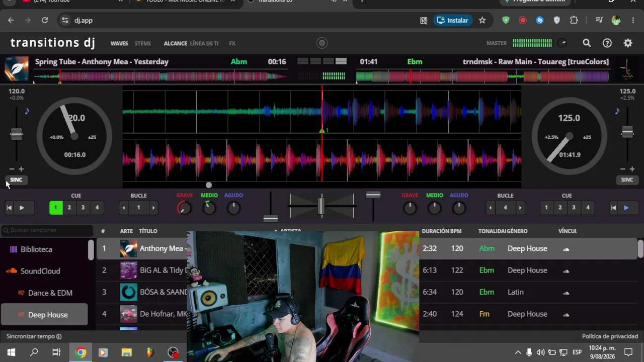Click the right deck AGUDO treble knob

pos(459,208)
